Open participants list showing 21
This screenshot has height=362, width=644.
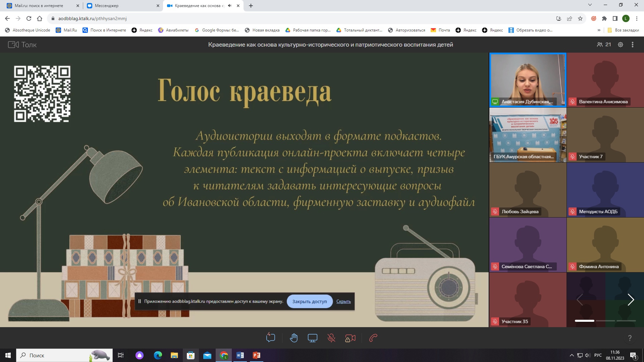(x=604, y=45)
